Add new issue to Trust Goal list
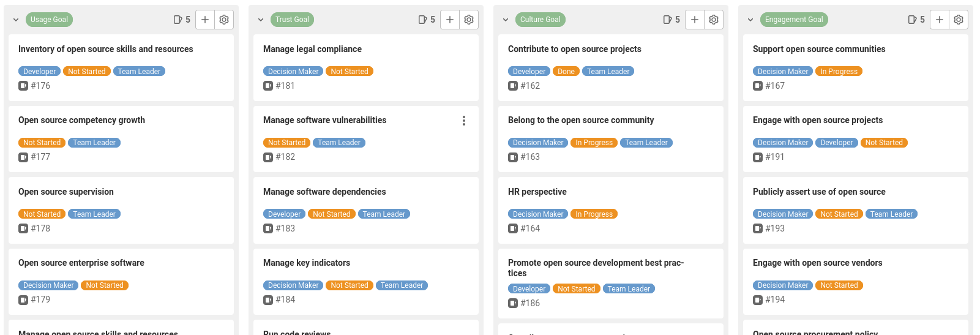 point(450,20)
